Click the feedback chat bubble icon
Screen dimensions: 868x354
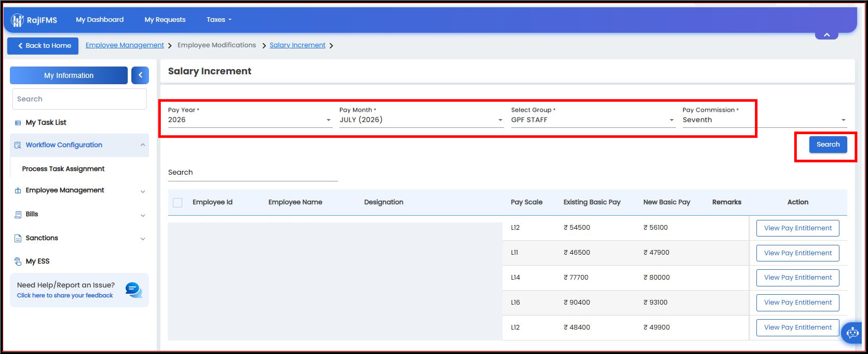(133, 290)
